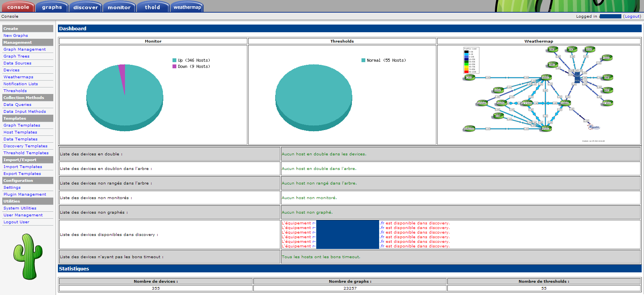644x295 pixels.
Task: Click the Cacti cactus logo in sidebar
Action: (x=28, y=256)
